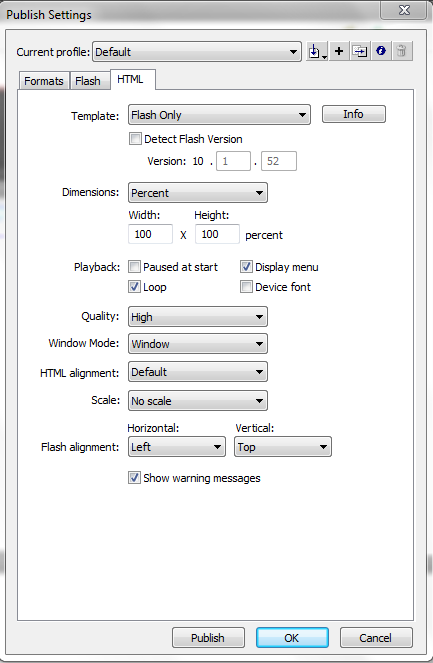Viewport: 433px width, 663px height.
Task: Toggle the Paused at start checkbox
Action: [x=134, y=267]
